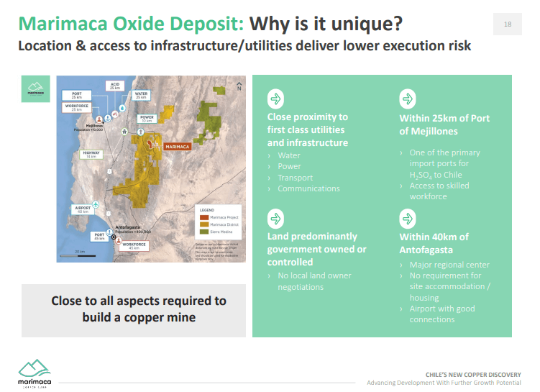Viewport: 540px width, 392px height.
Task: Click the airplane airport icon on the map
Action: 96,204
